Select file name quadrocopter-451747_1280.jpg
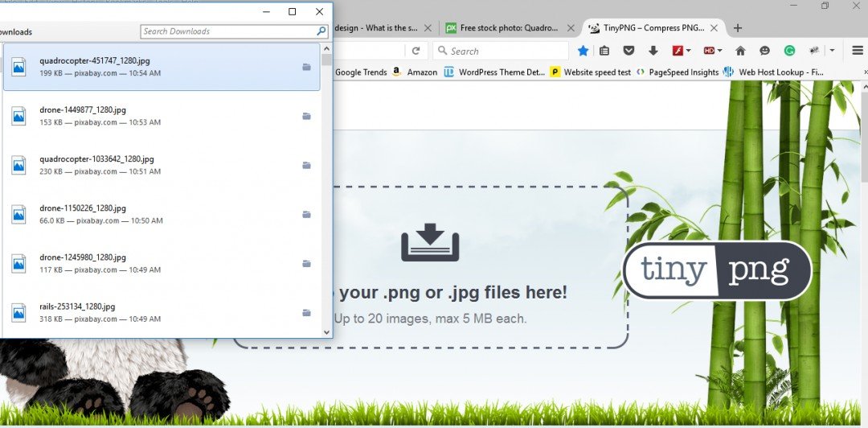Screen dimensions: 868x428 (x=95, y=61)
